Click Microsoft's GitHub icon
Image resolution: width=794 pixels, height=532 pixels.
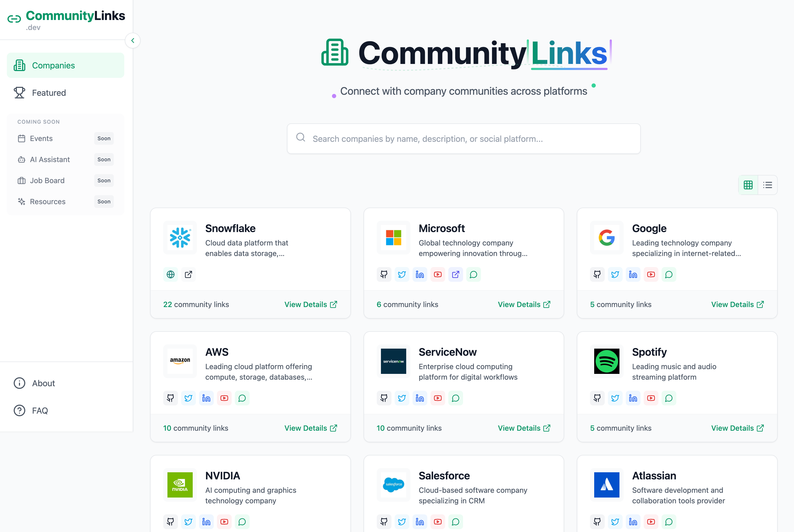coord(384,274)
